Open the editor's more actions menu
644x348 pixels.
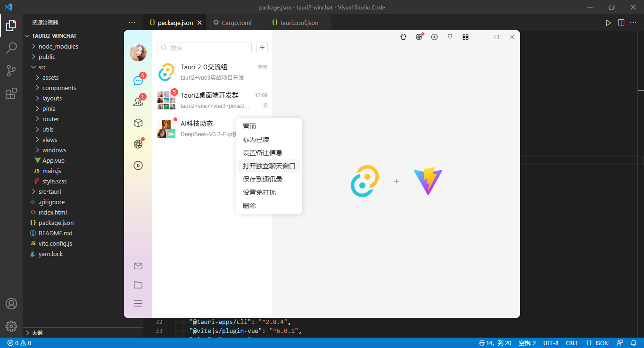pyautogui.click(x=634, y=23)
